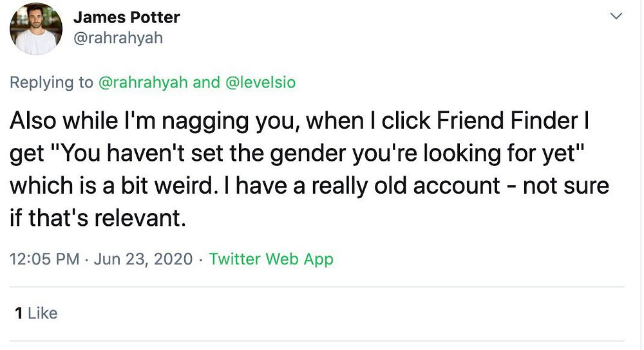This screenshot has width=644, height=350.
Task: View who liked via the Like label
Action: point(43,313)
